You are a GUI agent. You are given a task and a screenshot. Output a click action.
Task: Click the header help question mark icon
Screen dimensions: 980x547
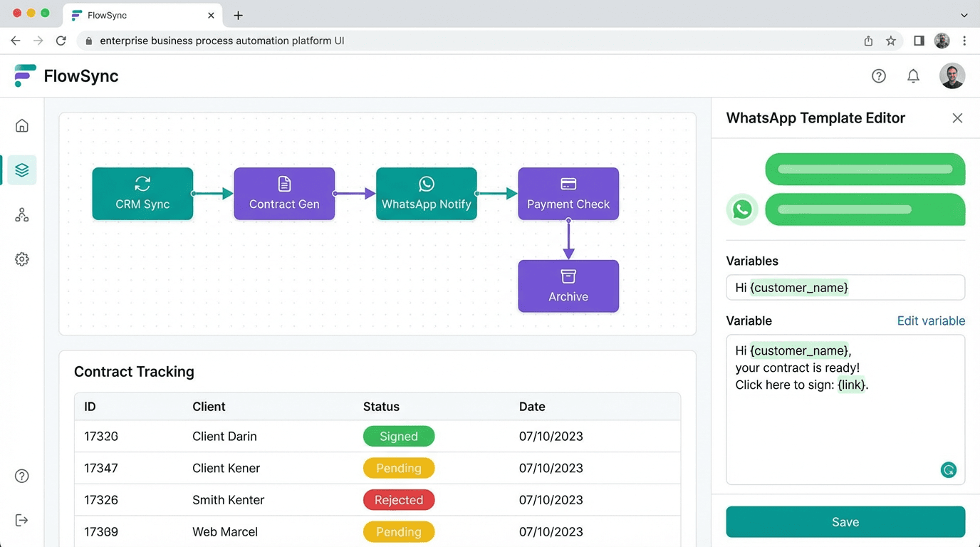click(879, 76)
